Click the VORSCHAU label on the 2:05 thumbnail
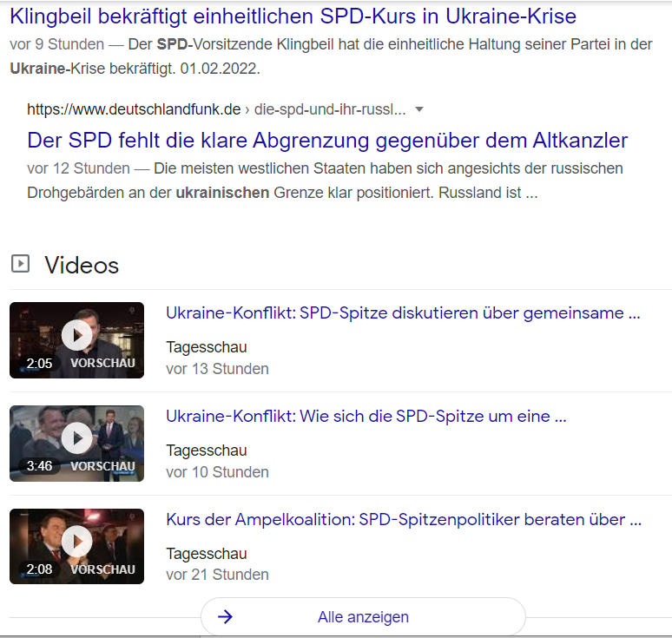 coord(102,364)
